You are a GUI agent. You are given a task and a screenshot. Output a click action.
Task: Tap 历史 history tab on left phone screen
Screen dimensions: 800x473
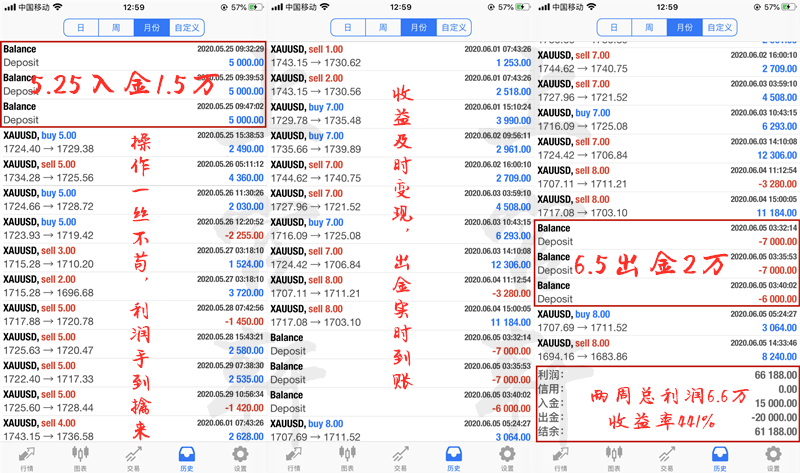187,459
